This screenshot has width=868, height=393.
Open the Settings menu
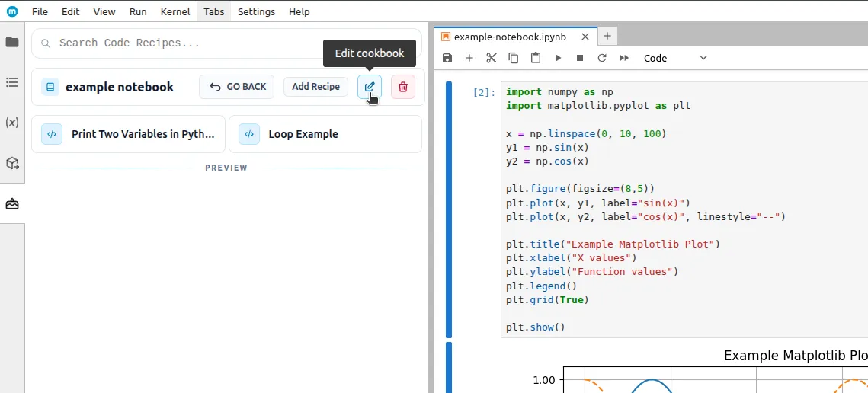[256, 11]
